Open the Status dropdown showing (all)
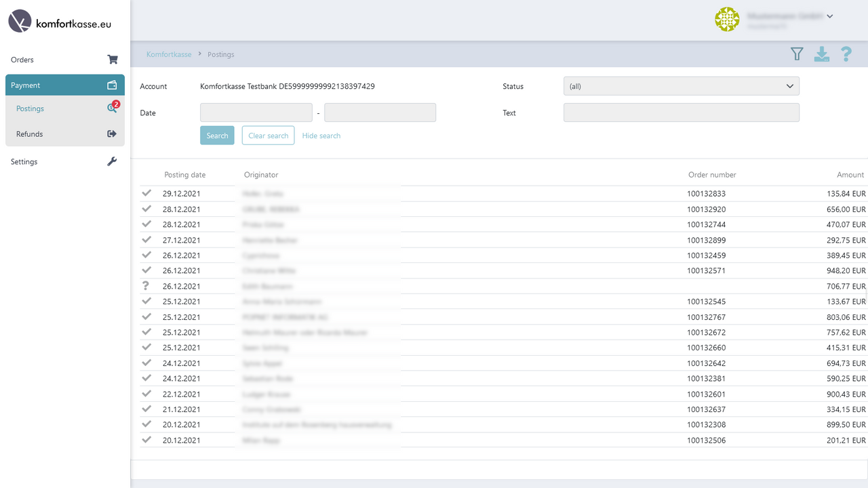Image resolution: width=868 pixels, height=488 pixels. tap(681, 86)
